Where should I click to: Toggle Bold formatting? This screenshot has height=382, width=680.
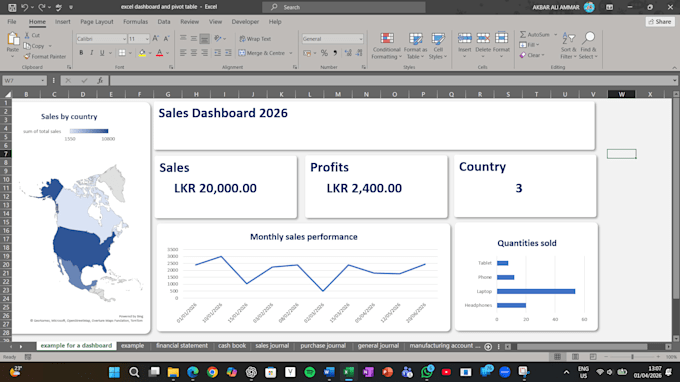[x=81, y=53]
